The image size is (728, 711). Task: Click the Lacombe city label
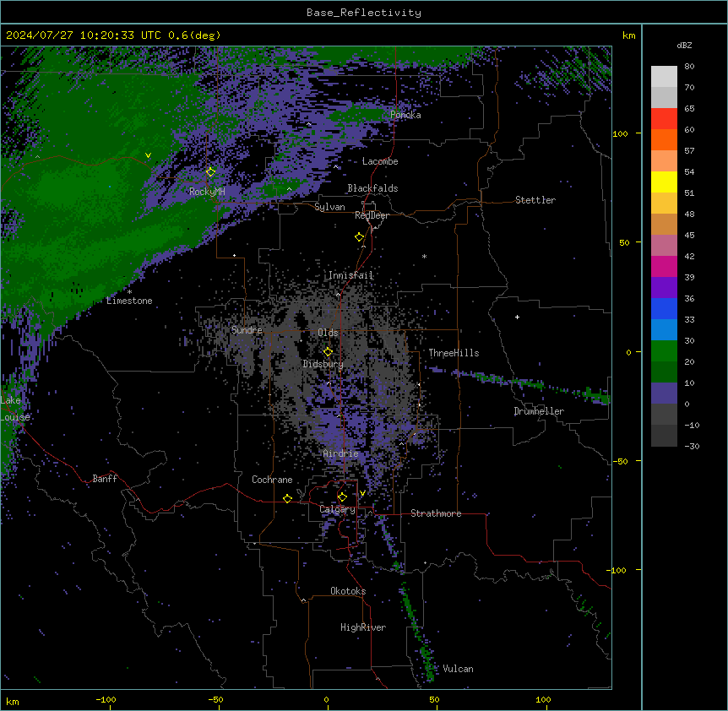click(380, 161)
